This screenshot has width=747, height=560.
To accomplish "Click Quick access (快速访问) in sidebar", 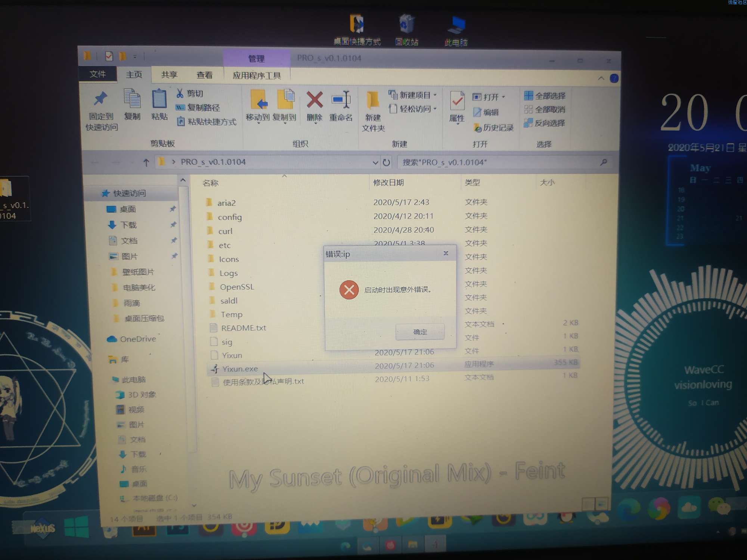I will (x=129, y=193).
